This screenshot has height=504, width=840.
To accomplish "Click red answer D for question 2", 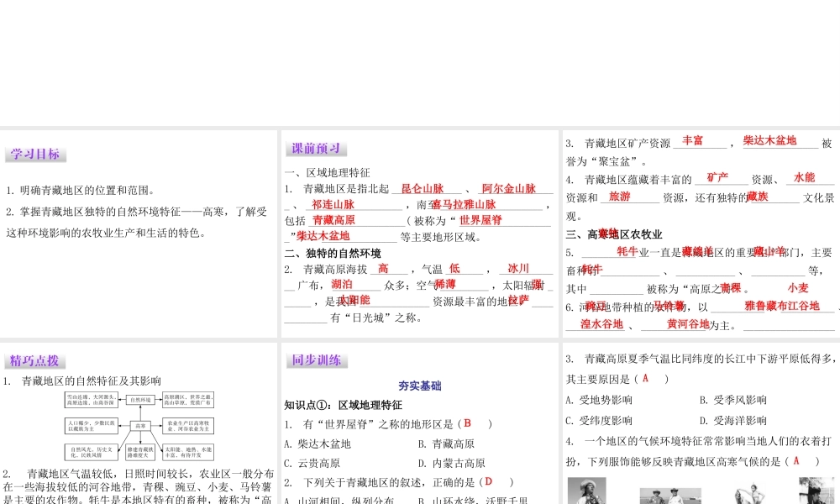I will [488, 481].
